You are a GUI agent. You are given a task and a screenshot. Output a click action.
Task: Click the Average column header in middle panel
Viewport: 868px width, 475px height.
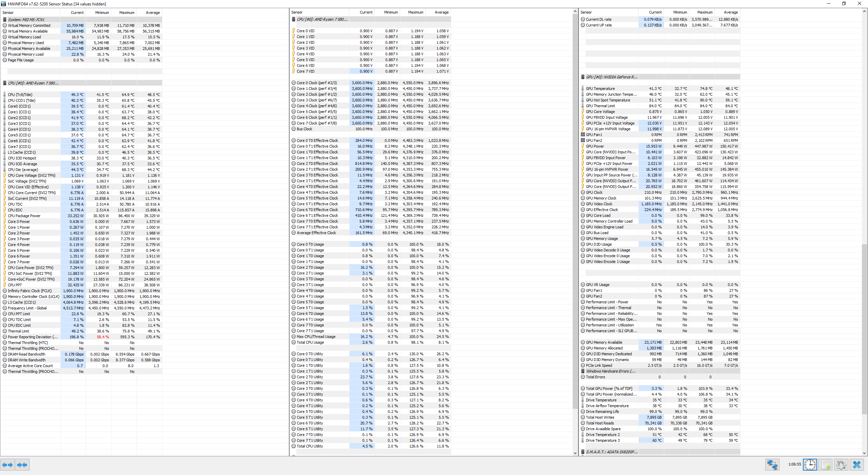click(441, 12)
